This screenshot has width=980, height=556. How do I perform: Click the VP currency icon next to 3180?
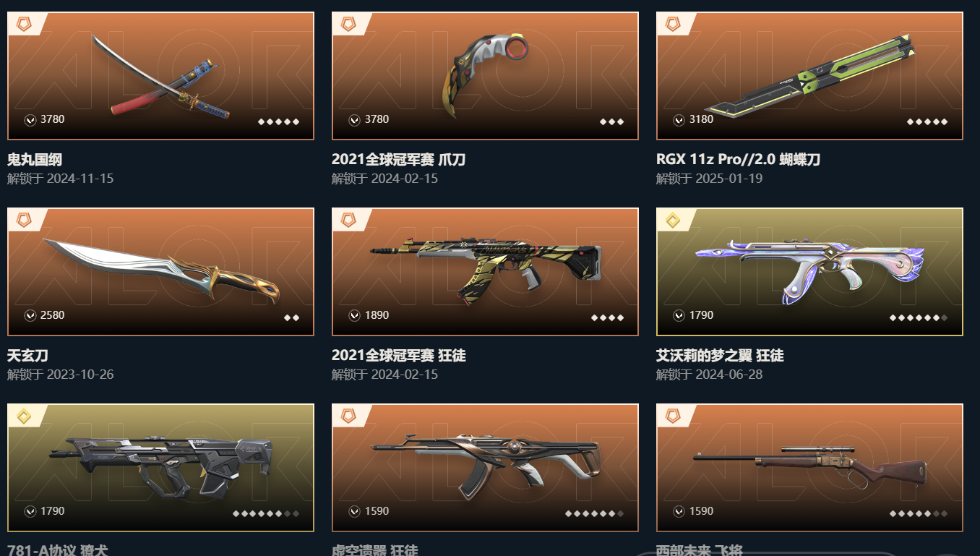[x=679, y=119]
